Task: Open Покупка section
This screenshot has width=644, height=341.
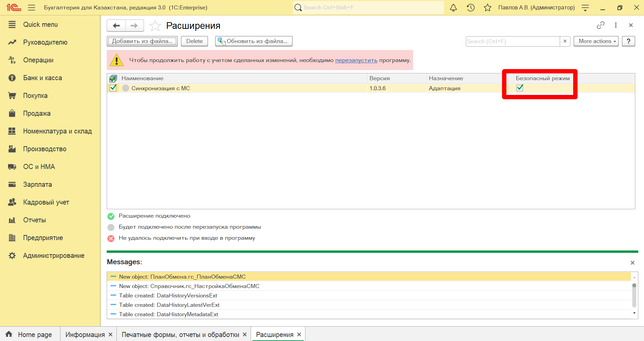Action: pyautogui.click(x=35, y=96)
